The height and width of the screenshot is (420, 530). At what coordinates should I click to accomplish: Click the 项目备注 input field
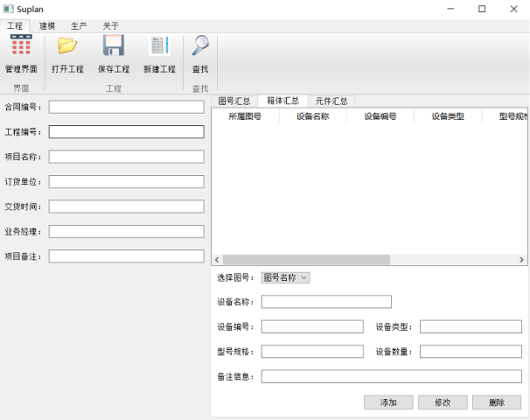click(126, 256)
